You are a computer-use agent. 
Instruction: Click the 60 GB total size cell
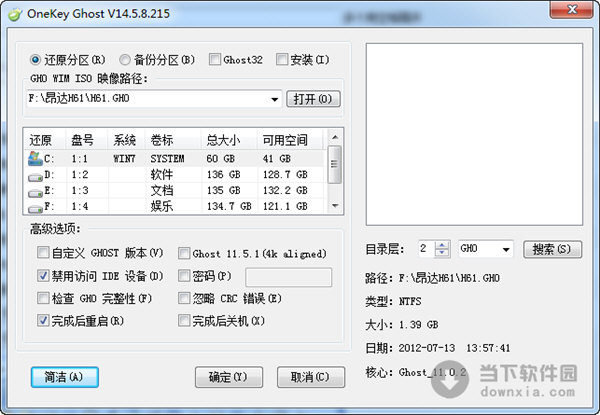point(220,159)
